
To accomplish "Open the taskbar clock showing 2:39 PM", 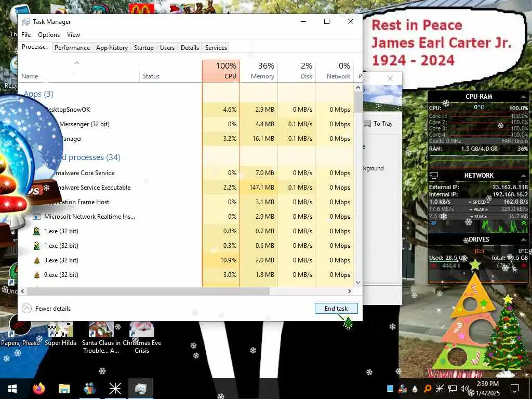I will (488, 389).
